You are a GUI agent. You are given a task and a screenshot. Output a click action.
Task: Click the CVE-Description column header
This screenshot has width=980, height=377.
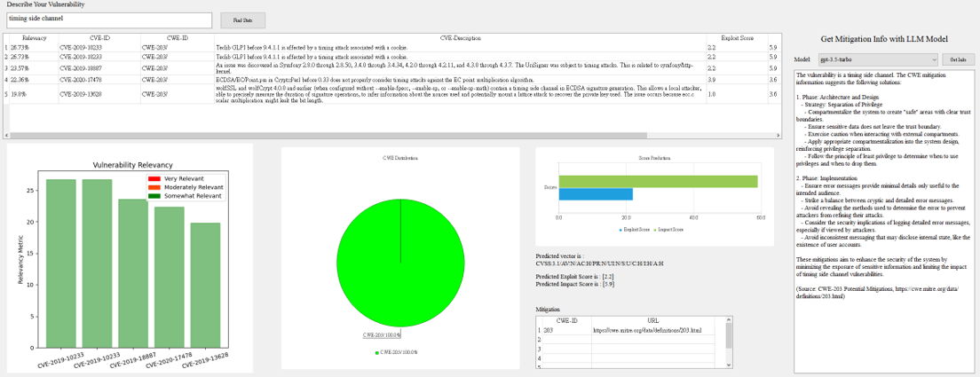pyautogui.click(x=460, y=38)
